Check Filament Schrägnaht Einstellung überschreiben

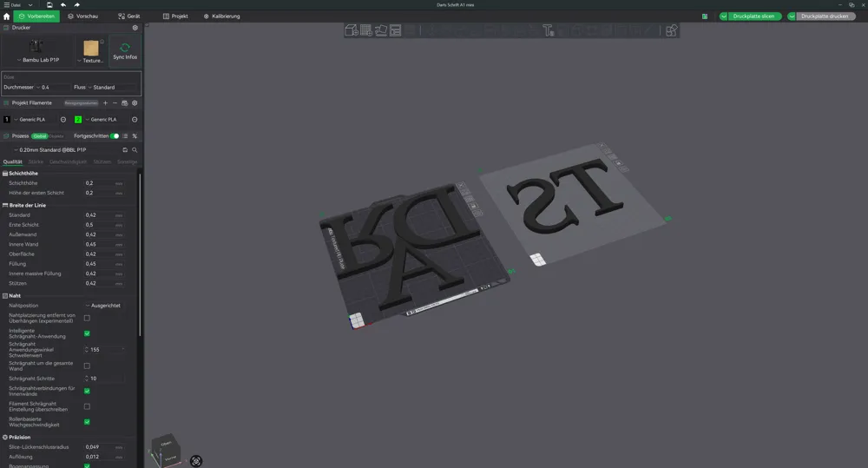point(87,406)
